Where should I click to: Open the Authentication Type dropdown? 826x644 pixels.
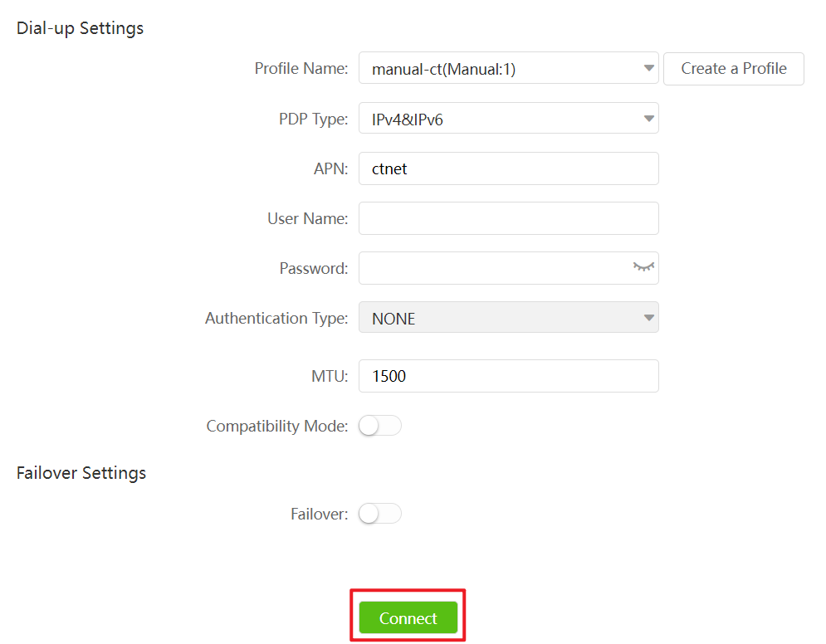508,318
